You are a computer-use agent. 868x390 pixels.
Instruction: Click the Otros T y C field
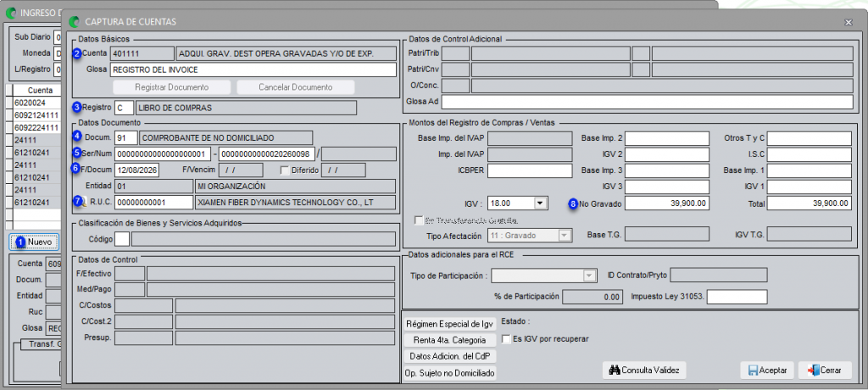[x=810, y=138]
